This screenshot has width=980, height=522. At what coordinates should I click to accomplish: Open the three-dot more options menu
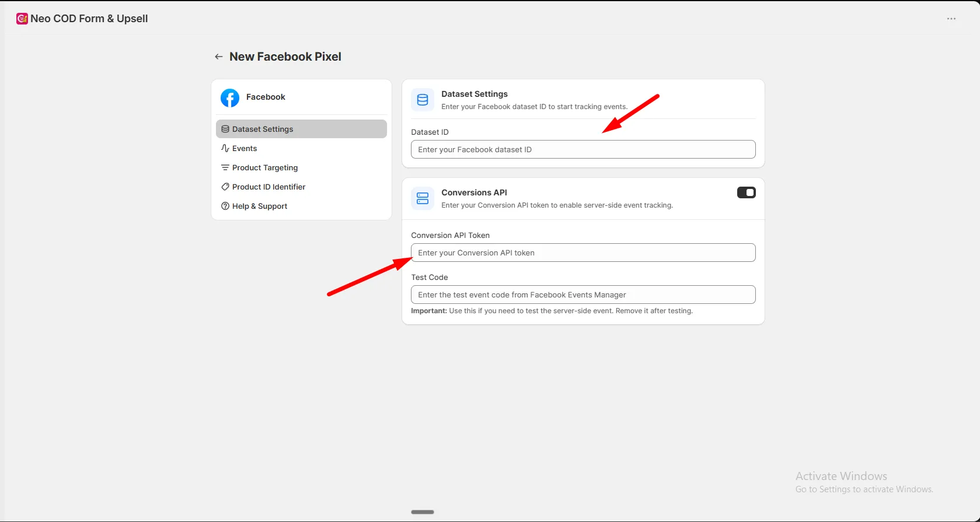point(951,19)
